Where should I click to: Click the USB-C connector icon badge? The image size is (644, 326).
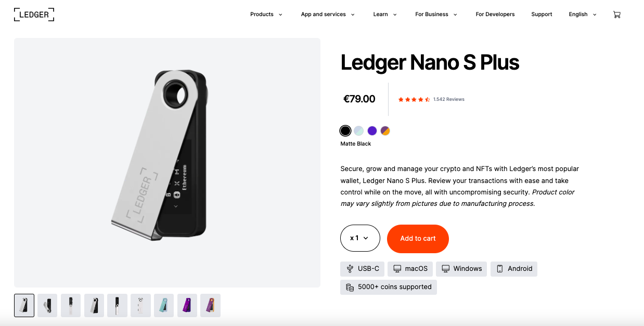click(350, 269)
